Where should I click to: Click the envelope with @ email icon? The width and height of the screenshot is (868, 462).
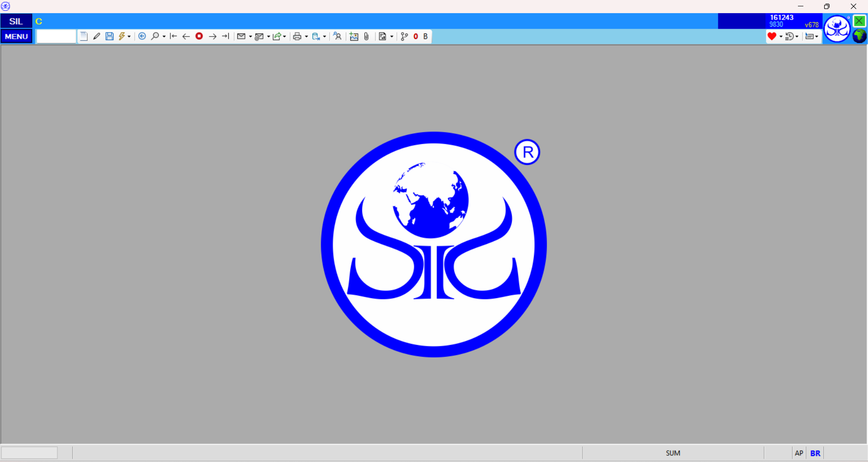tap(259, 37)
